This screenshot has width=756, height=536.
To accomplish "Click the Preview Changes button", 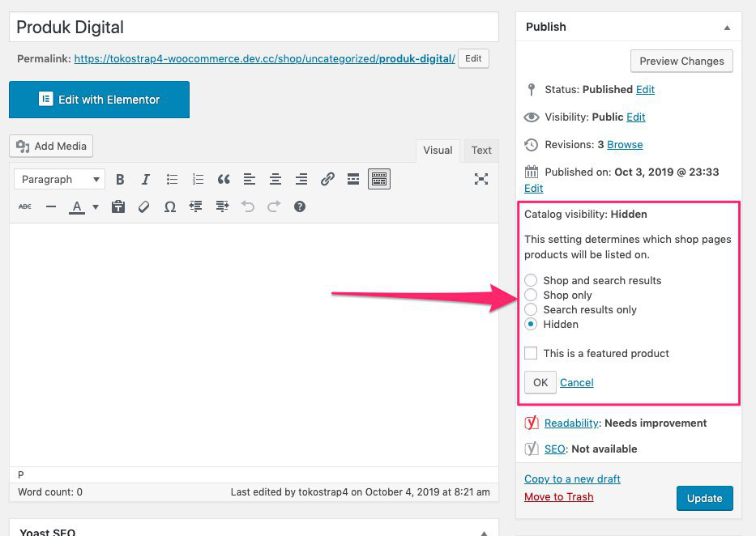I will [681, 62].
